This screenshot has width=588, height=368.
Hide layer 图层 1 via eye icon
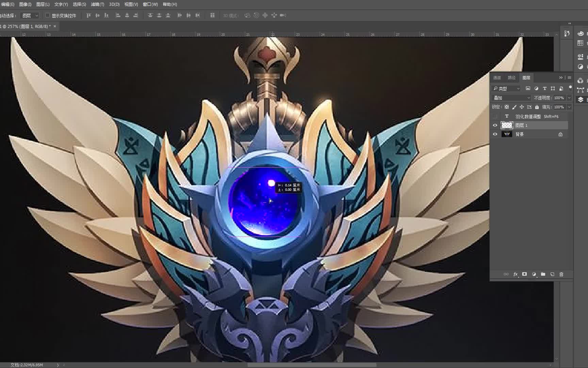click(495, 125)
